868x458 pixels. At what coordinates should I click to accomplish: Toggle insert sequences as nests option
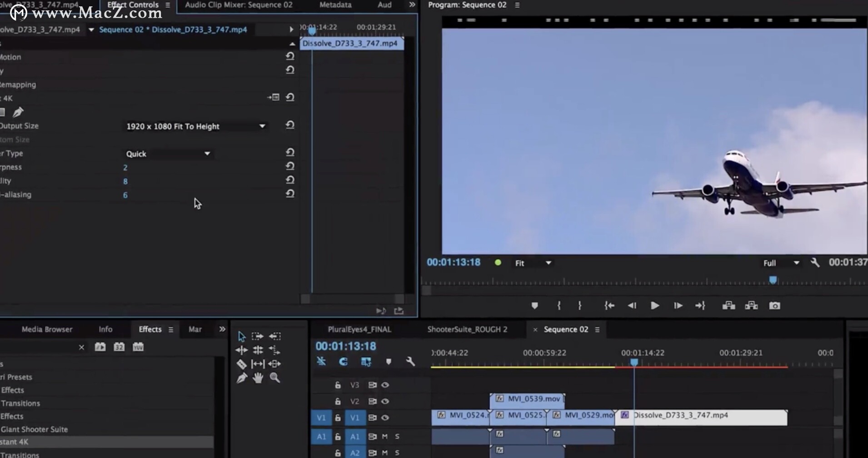point(321,362)
